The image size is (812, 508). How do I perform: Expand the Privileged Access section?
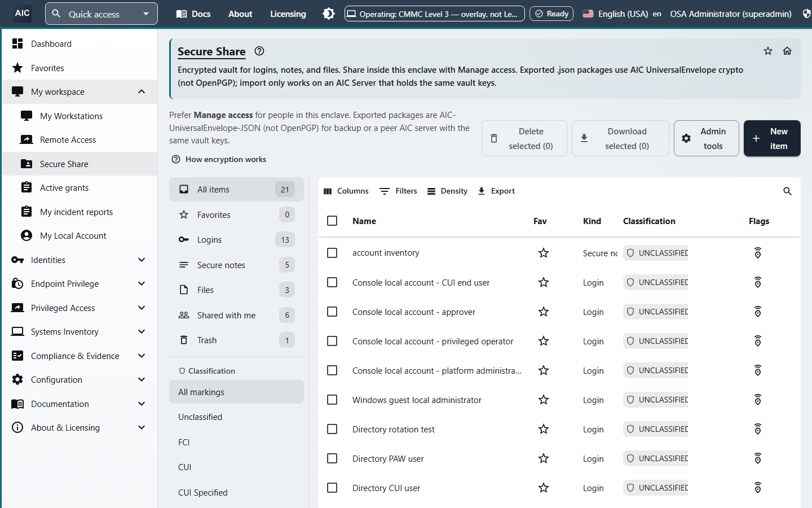coord(80,308)
